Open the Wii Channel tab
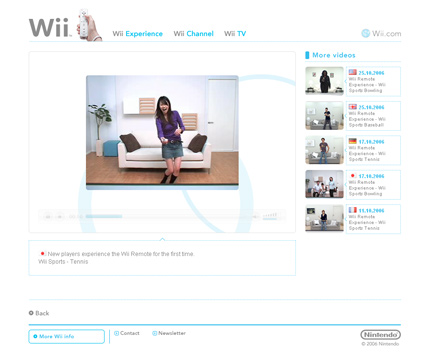 pyautogui.click(x=193, y=34)
